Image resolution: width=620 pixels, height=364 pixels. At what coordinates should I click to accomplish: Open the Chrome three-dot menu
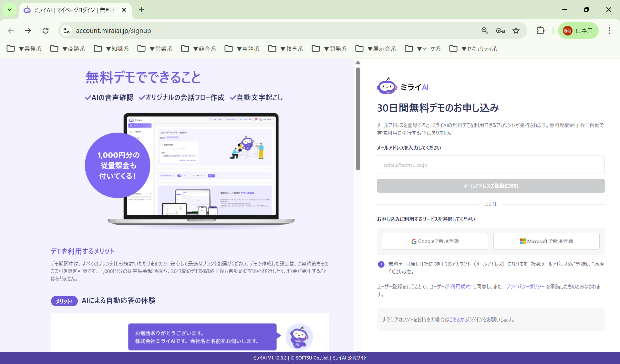click(x=609, y=31)
